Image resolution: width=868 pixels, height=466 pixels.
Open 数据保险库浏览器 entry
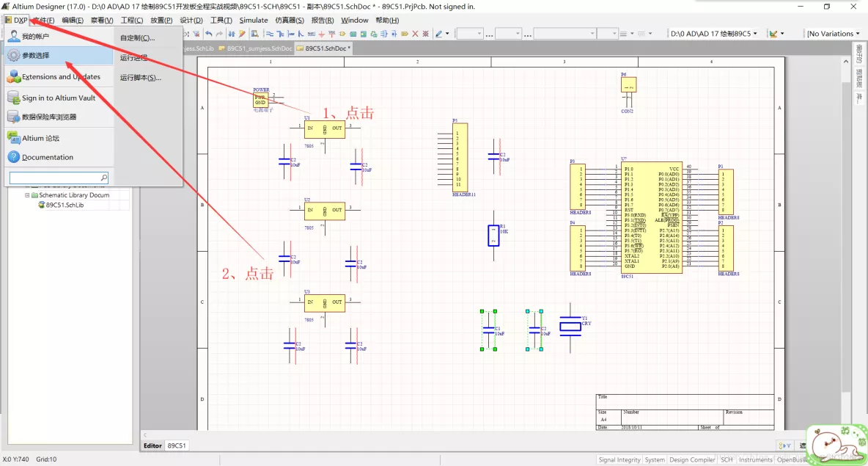pyautogui.click(x=59, y=117)
